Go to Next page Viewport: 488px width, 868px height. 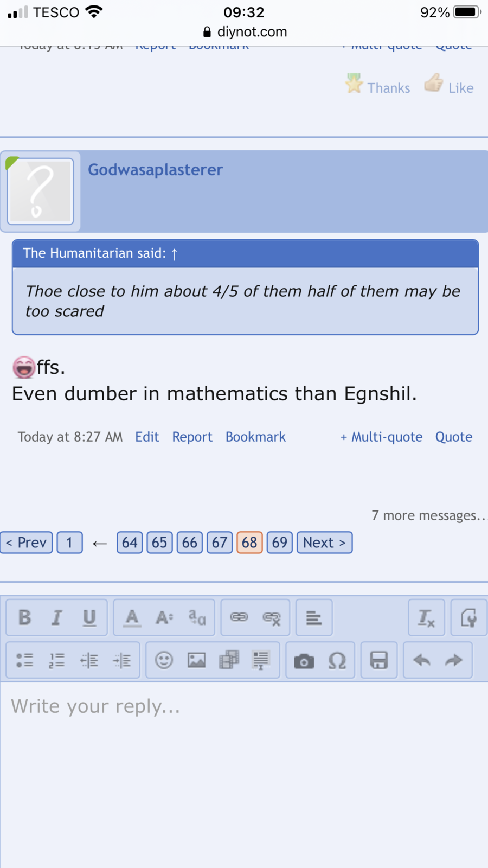324,542
